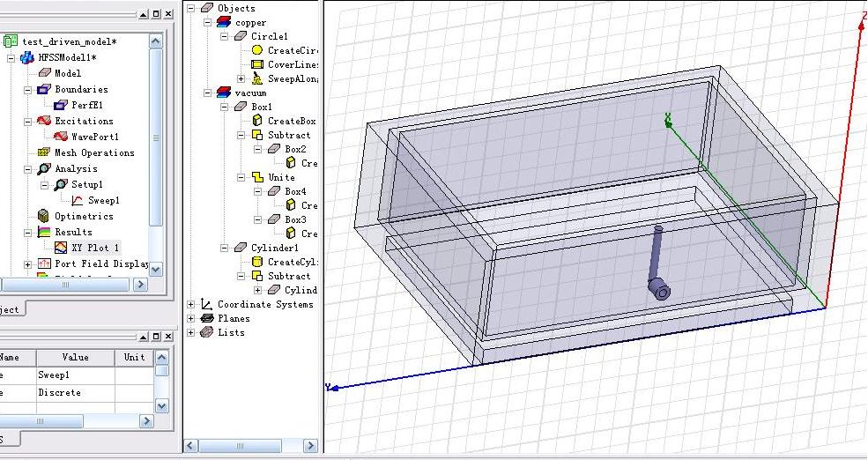Click the Discrete value cell
Screen dimensions: 868x460
(75, 392)
